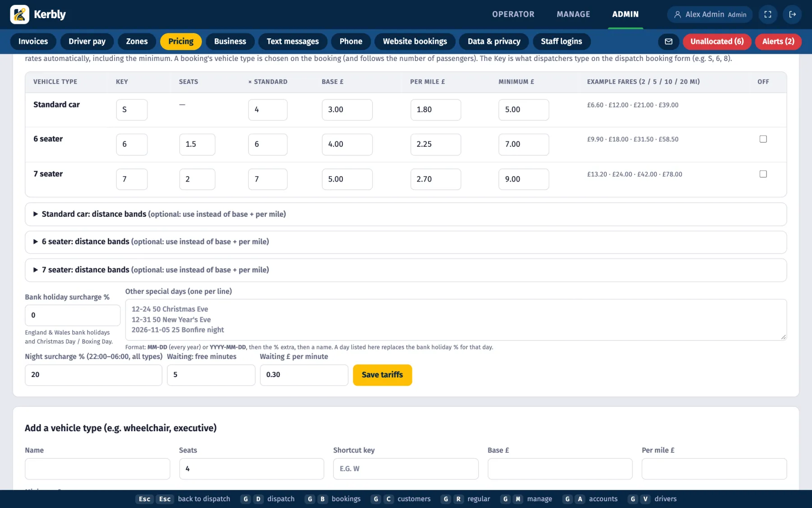Focus the Bank holiday surcharge field
The height and width of the screenshot is (508, 812).
pyautogui.click(x=73, y=315)
